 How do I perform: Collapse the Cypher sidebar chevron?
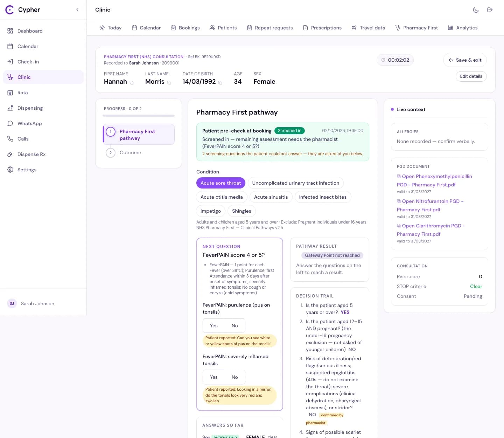click(77, 10)
